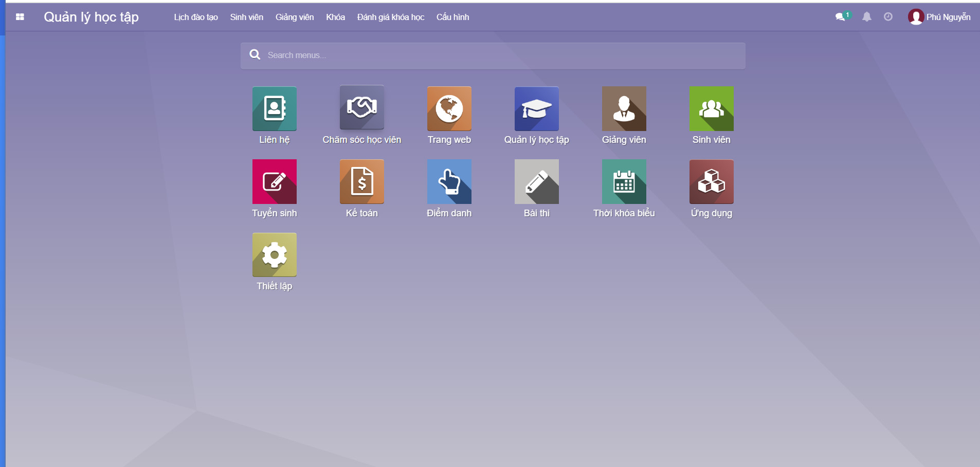Open the Liên hệ contacts app

(x=274, y=108)
